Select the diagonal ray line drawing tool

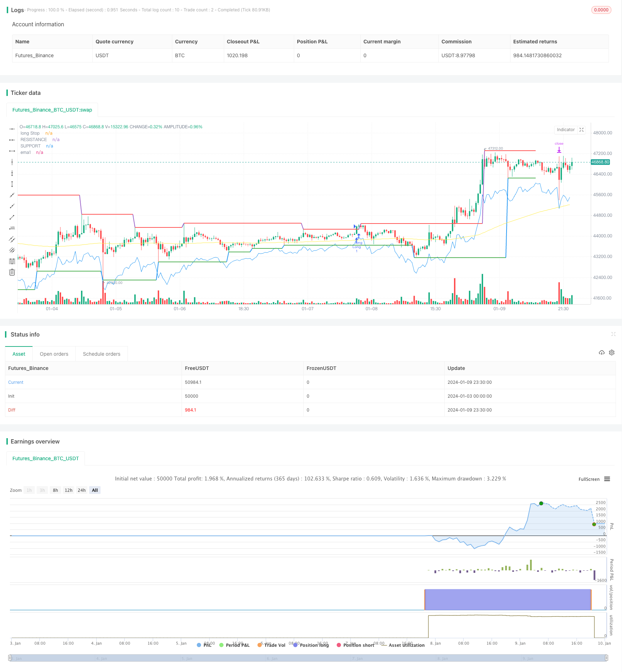(x=12, y=206)
